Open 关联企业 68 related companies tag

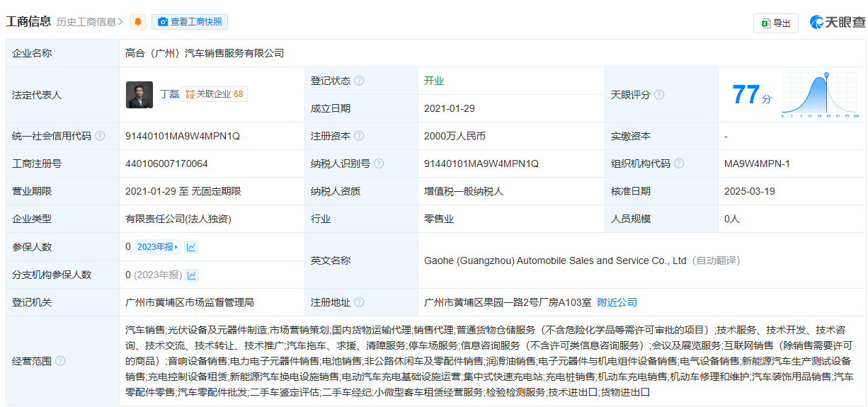[215, 94]
